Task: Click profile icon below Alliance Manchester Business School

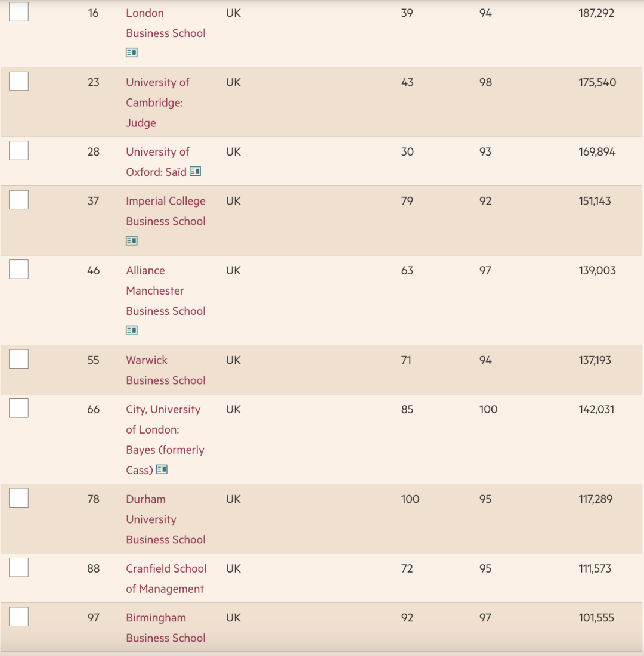Action: [x=132, y=330]
